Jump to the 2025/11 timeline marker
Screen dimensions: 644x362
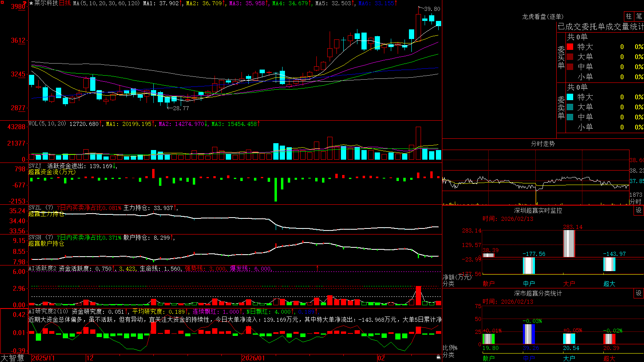43,358
